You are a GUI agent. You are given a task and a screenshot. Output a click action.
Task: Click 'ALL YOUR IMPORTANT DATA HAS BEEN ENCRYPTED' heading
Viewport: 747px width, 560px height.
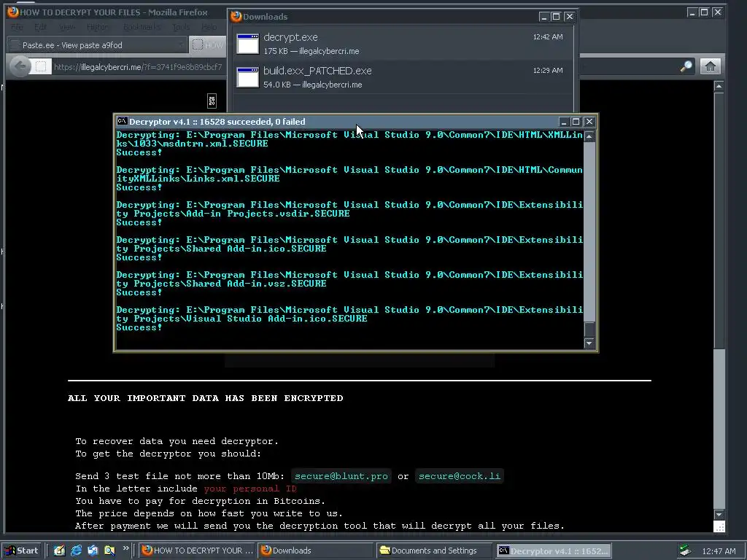coord(205,398)
